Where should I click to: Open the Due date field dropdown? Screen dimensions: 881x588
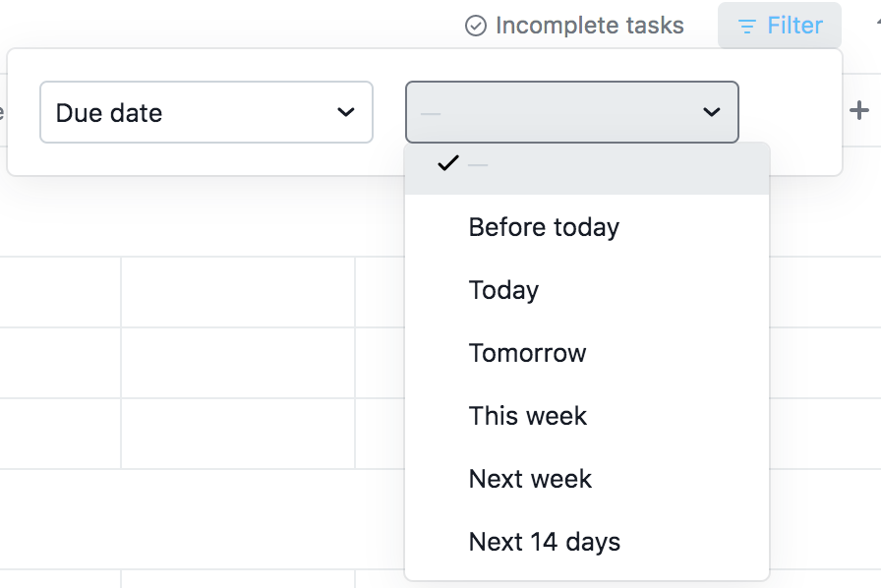[x=206, y=112]
